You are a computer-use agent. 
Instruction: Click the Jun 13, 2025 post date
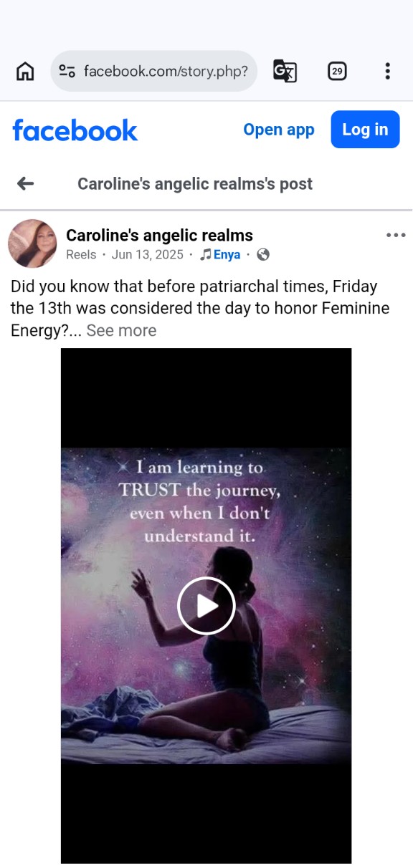(x=148, y=254)
